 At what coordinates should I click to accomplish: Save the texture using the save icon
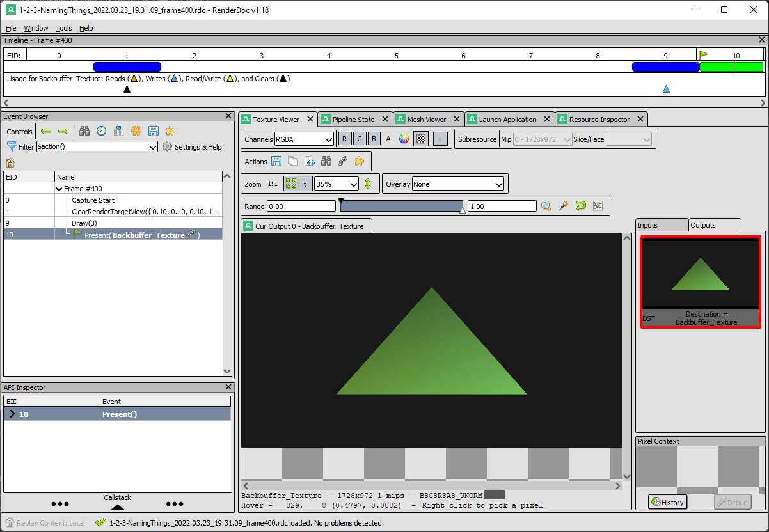pyautogui.click(x=276, y=161)
